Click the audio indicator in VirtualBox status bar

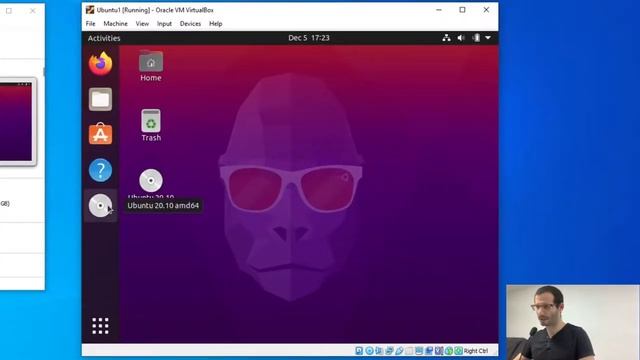(x=379, y=351)
